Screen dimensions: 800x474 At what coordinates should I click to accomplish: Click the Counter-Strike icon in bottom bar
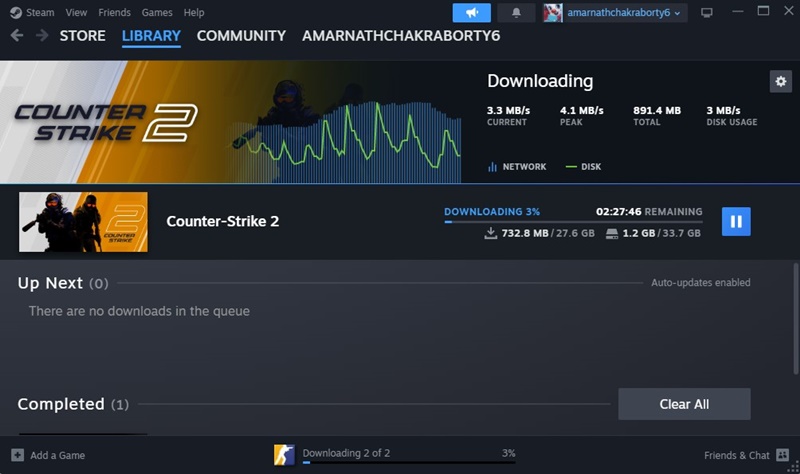coord(284,455)
